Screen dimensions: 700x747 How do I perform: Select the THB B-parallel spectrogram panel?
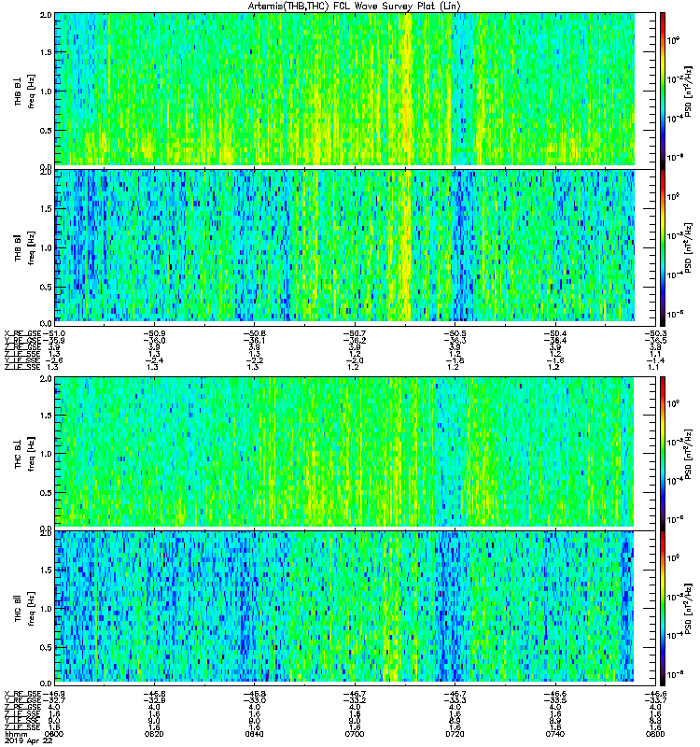click(x=355, y=247)
